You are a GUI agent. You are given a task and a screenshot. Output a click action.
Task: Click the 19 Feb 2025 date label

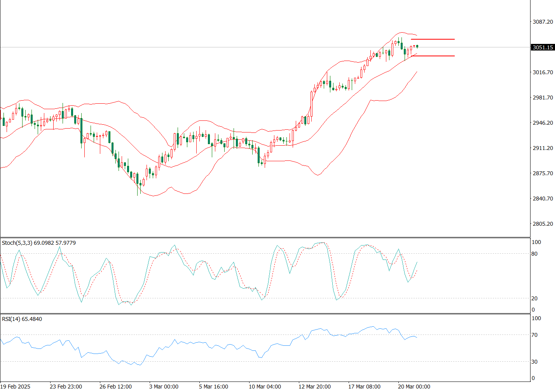pyautogui.click(x=16, y=387)
